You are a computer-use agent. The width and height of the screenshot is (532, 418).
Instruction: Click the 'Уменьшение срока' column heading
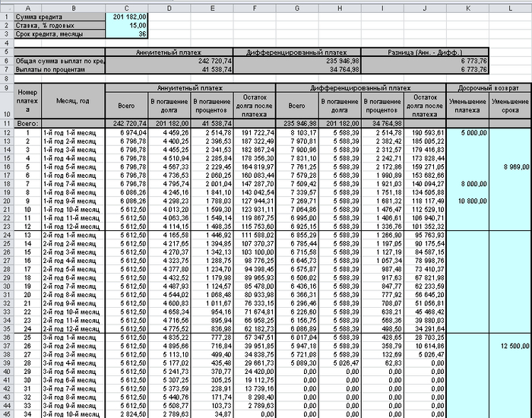point(510,105)
